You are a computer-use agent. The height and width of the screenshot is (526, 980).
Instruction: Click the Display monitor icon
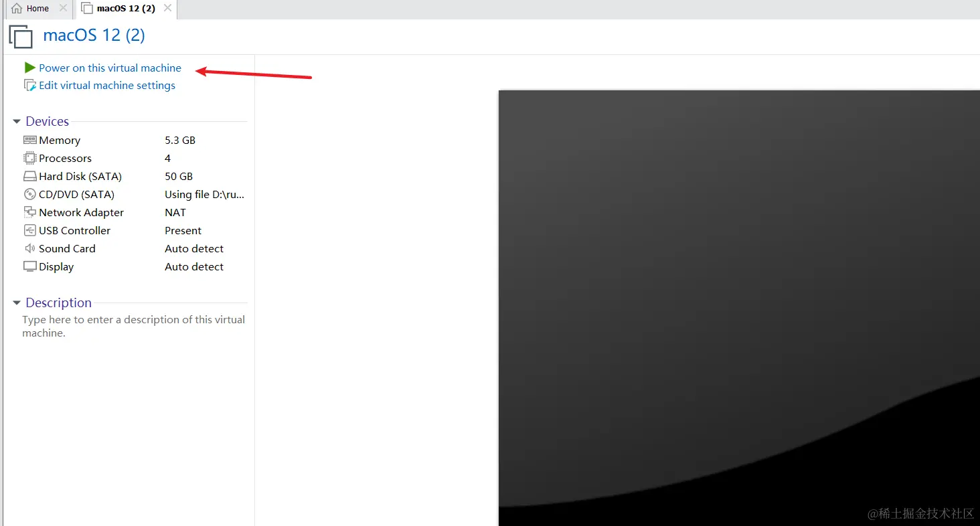pyautogui.click(x=29, y=266)
